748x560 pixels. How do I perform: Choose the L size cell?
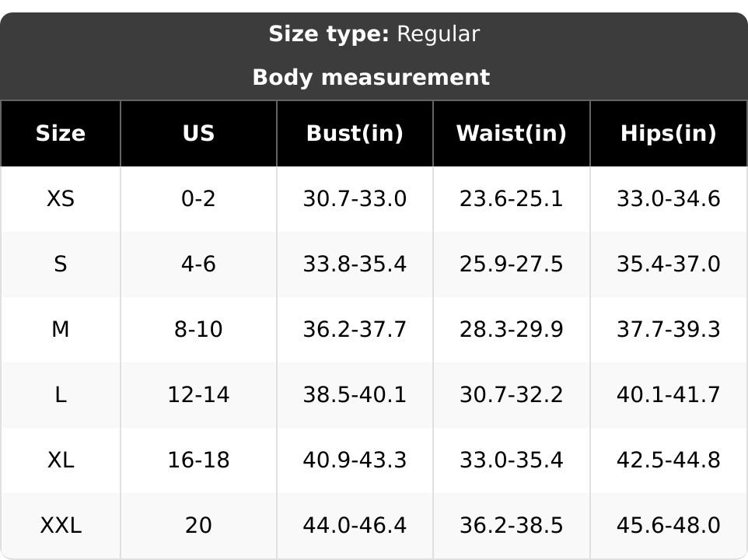point(61,395)
